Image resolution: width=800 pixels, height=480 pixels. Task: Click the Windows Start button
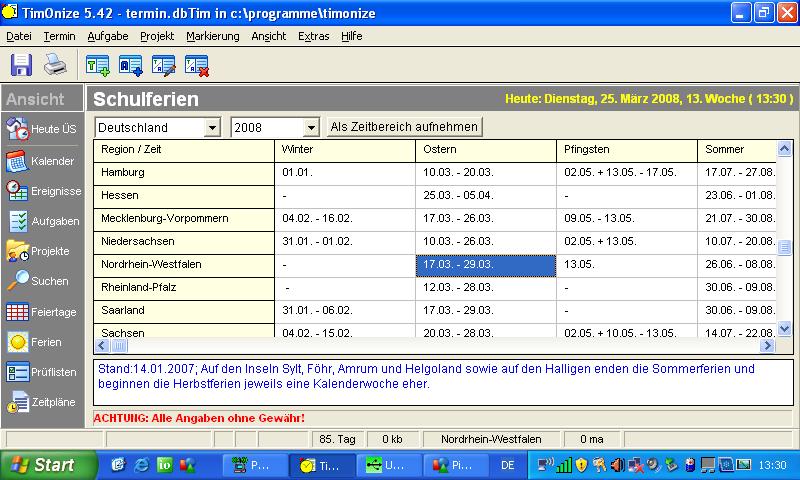coord(42,465)
